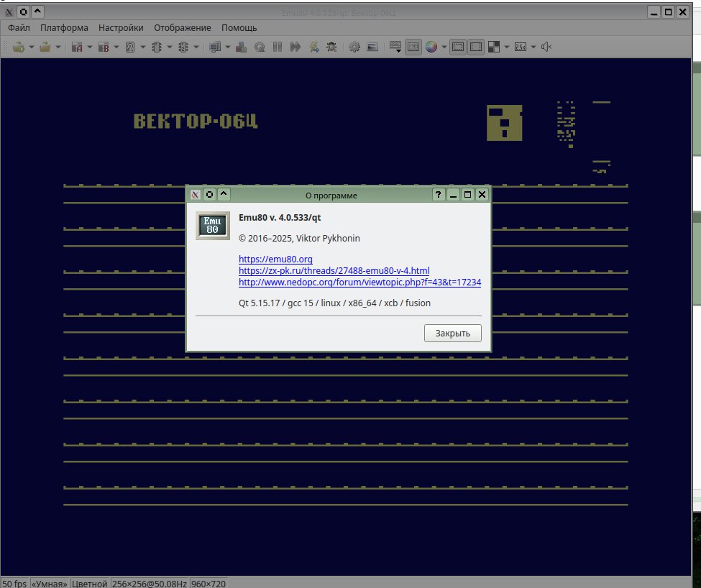Expand the color mode dropdown arrow
Screen dimensions: 701x588
click(x=444, y=47)
